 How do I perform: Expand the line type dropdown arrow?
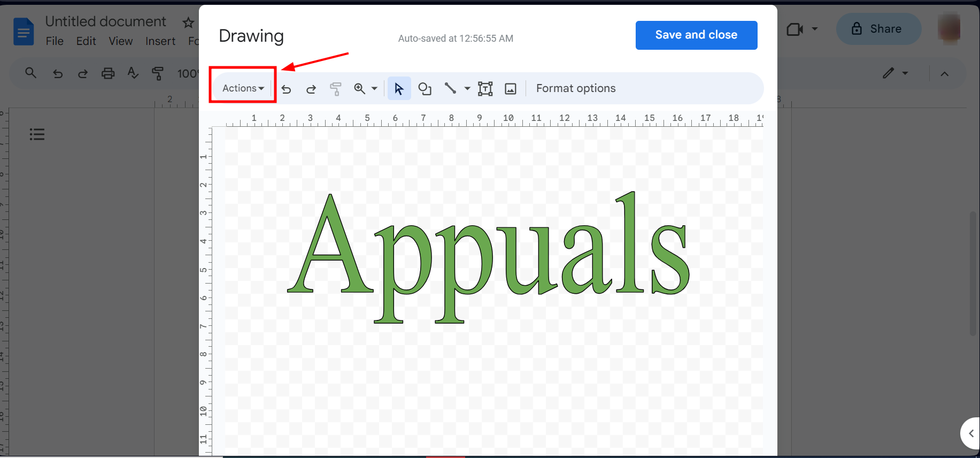tap(467, 89)
